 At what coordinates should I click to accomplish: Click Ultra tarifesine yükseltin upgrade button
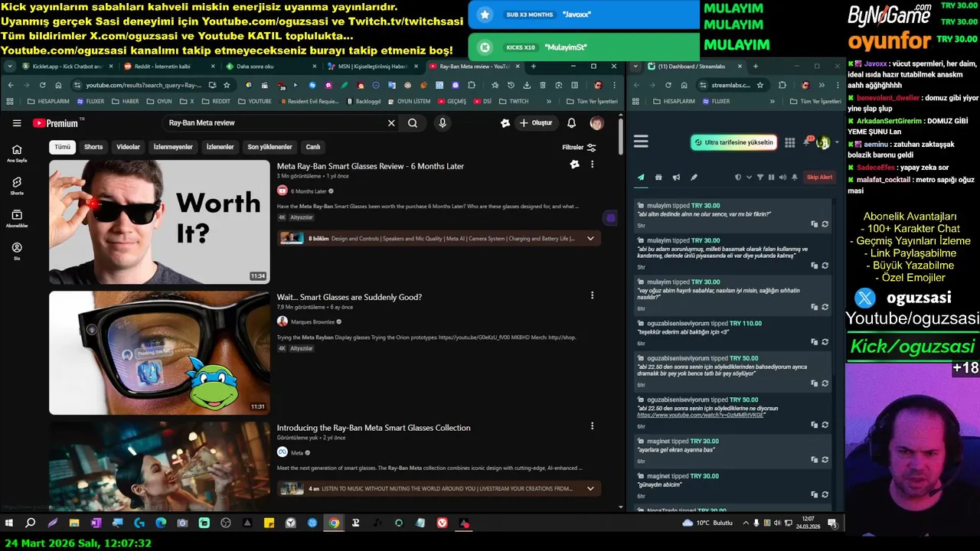pos(733,142)
